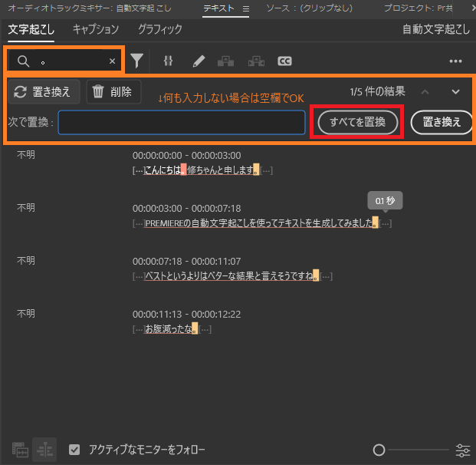Click speaker 不明 of the 00:00:11:13 segment

pyautogui.click(x=26, y=314)
